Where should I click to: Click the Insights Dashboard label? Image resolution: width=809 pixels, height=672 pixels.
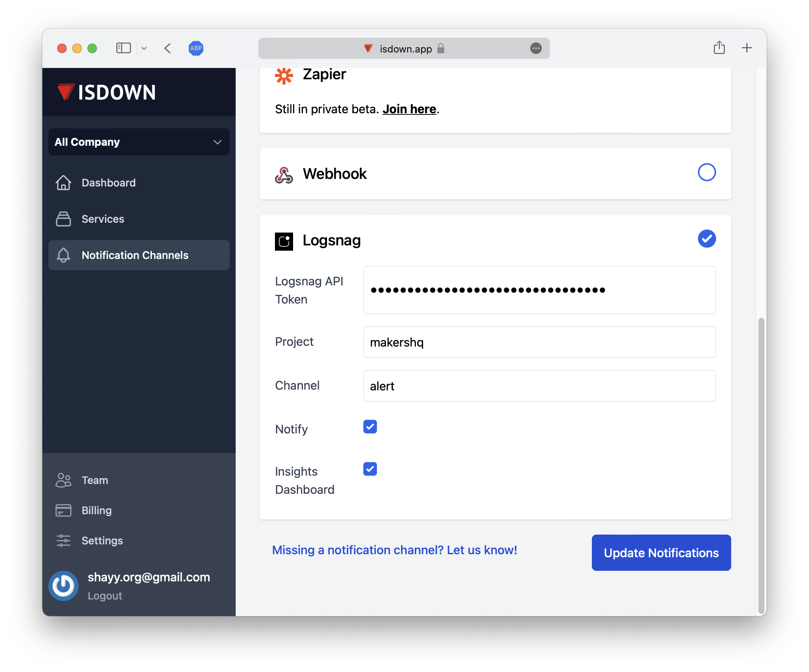point(305,481)
